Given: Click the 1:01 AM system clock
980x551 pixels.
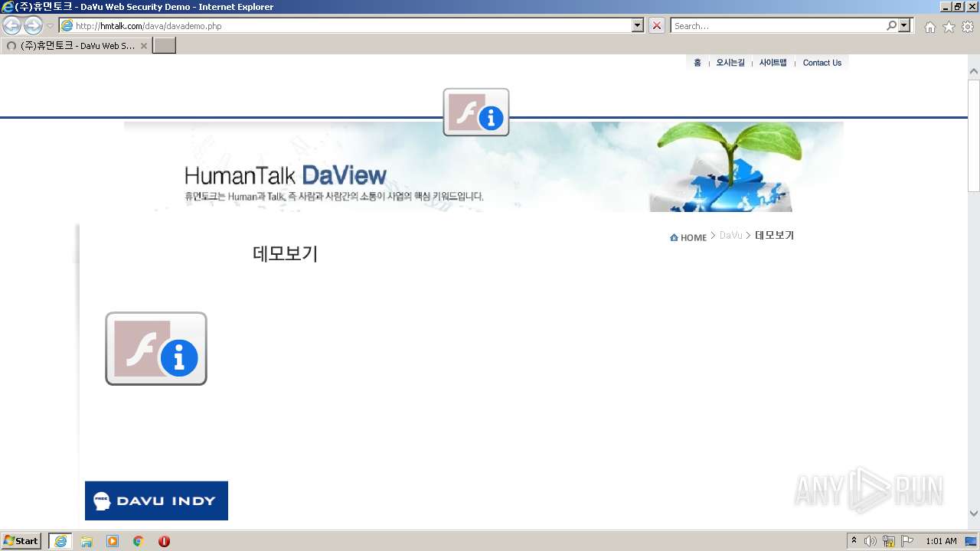Looking at the screenshot, I should coord(941,541).
